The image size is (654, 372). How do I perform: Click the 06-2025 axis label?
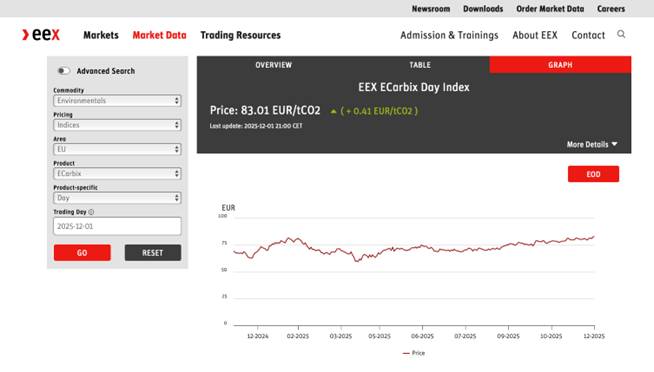423,336
